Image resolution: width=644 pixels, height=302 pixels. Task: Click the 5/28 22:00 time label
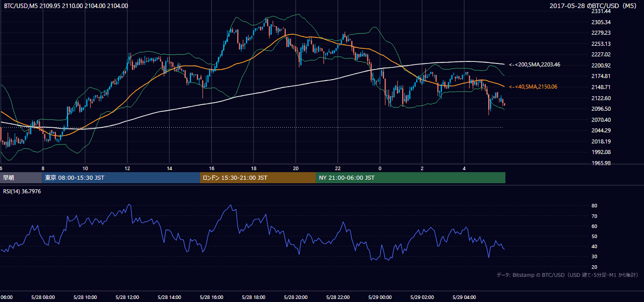[337, 297]
